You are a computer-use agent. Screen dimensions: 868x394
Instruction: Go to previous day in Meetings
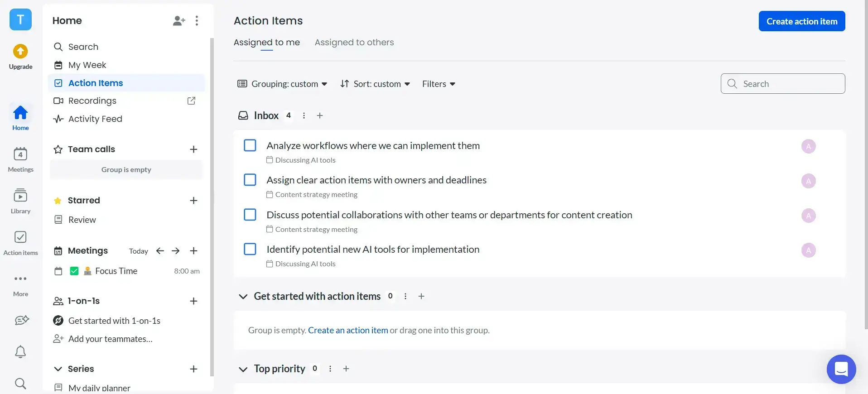160,251
